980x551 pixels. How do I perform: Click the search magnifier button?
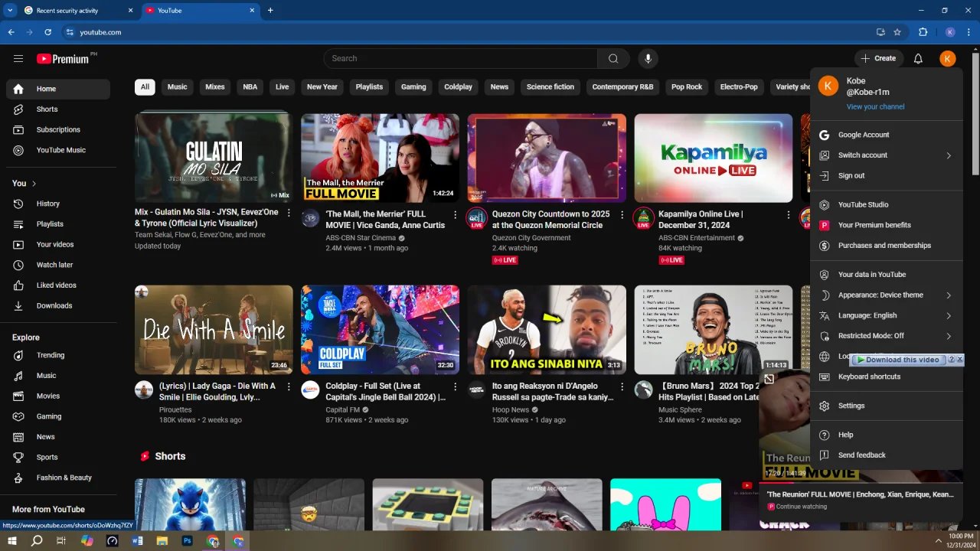613,58
